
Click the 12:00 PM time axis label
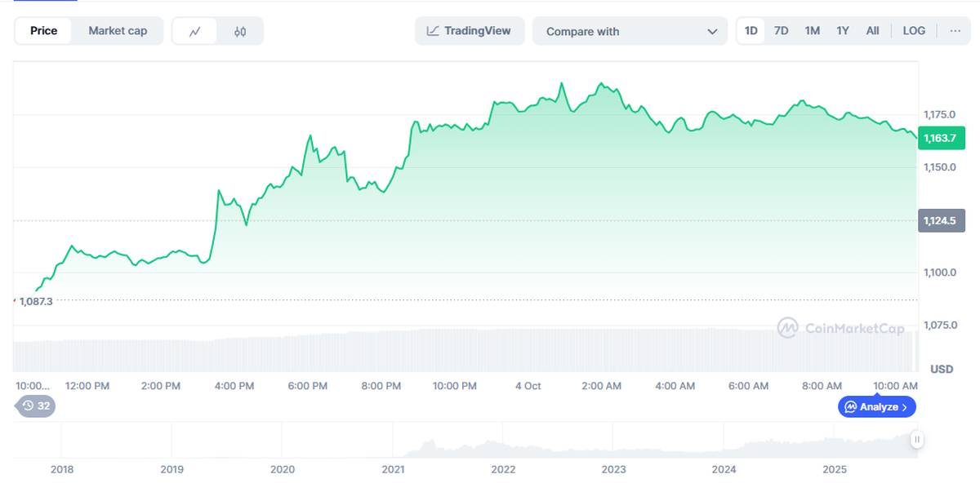pyautogui.click(x=87, y=385)
